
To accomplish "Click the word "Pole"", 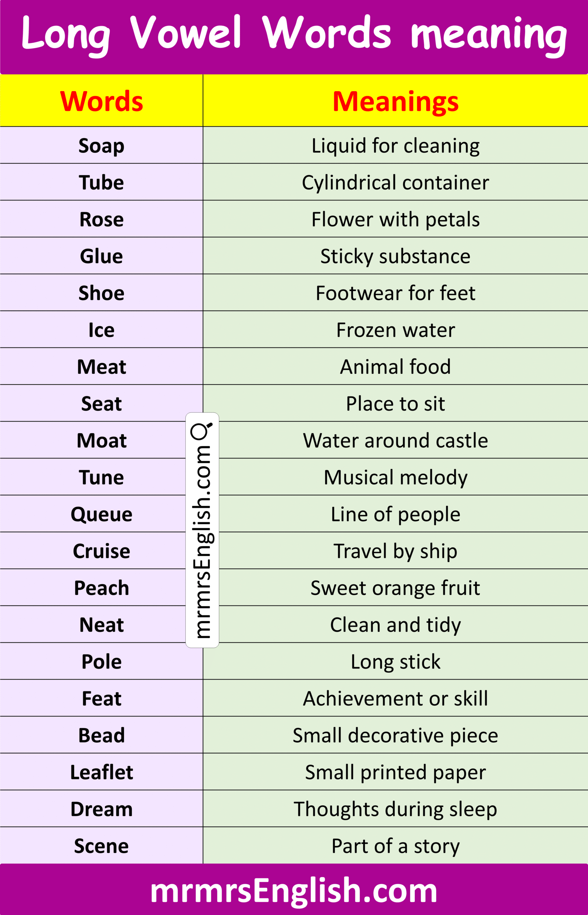I will coord(101,662).
